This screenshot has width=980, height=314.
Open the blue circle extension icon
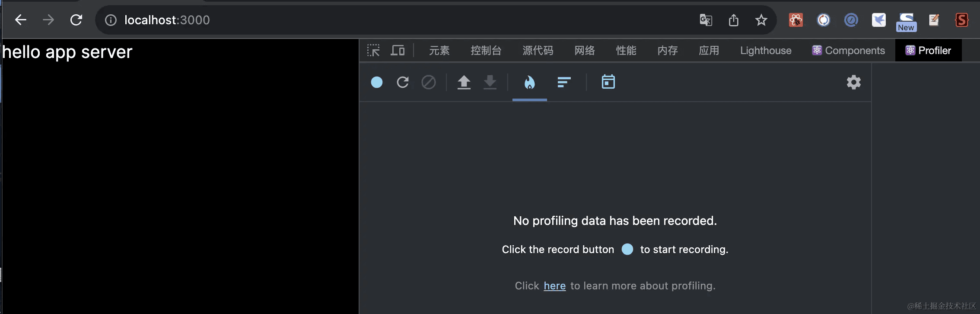tap(851, 20)
